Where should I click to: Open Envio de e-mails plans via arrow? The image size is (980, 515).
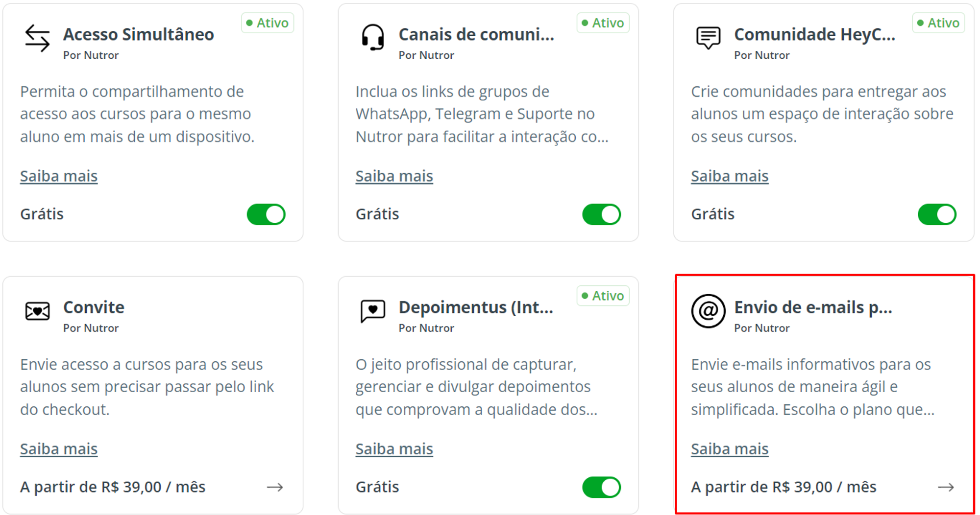point(946,487)
